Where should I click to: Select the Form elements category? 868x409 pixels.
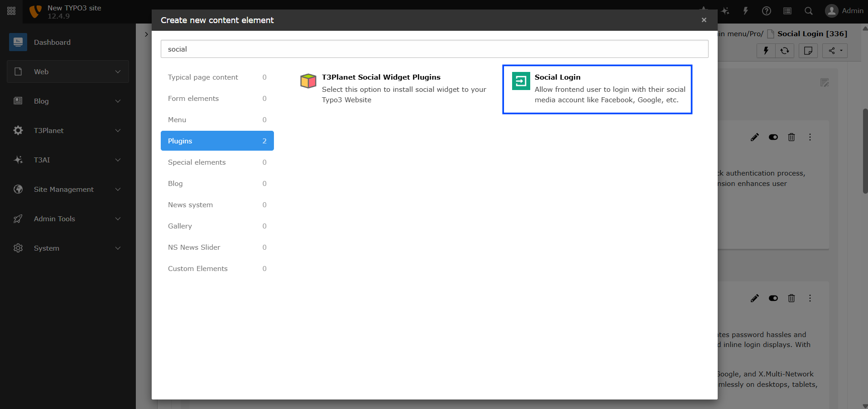217,98
